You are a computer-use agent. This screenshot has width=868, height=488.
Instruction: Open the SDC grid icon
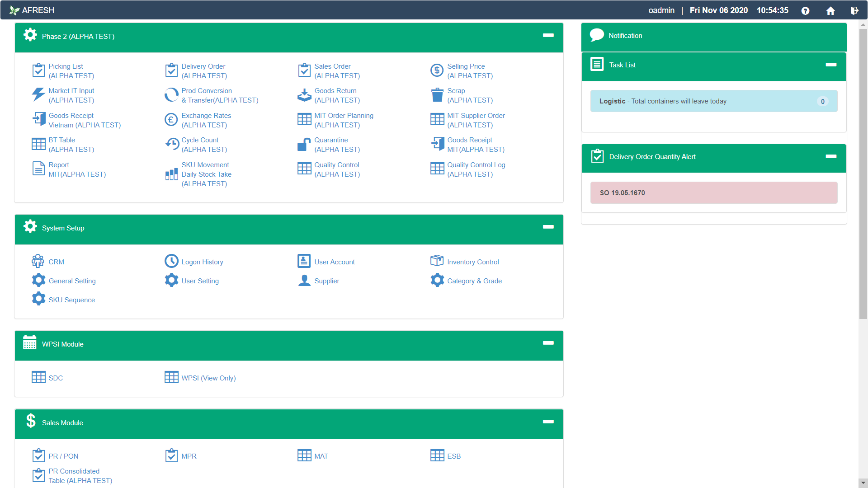(x=38, y=377)
